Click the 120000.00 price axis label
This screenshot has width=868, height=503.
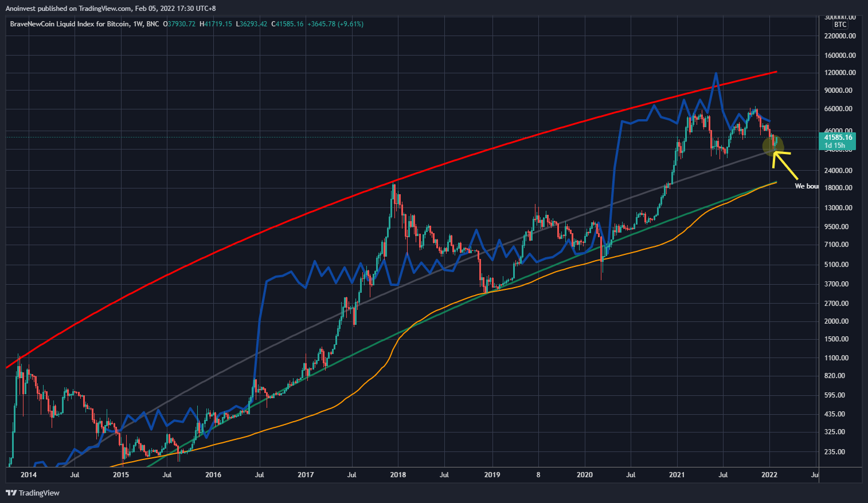point(840,73)
